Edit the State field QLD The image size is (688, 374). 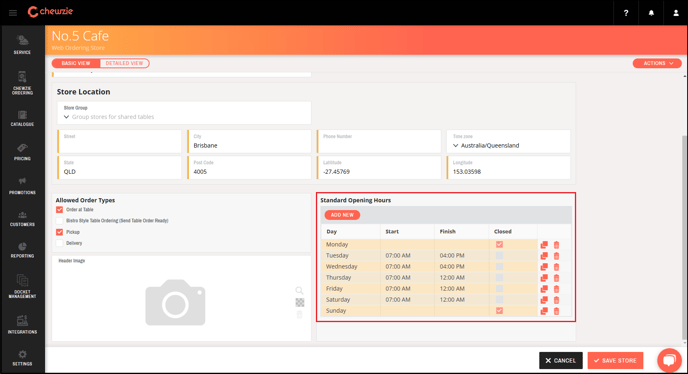pos(119,168)
